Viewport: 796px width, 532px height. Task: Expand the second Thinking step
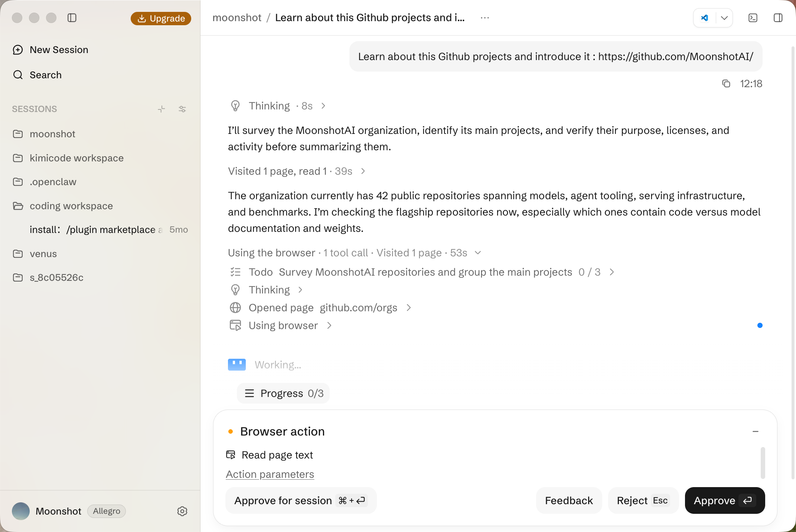[x=266, y=290]
